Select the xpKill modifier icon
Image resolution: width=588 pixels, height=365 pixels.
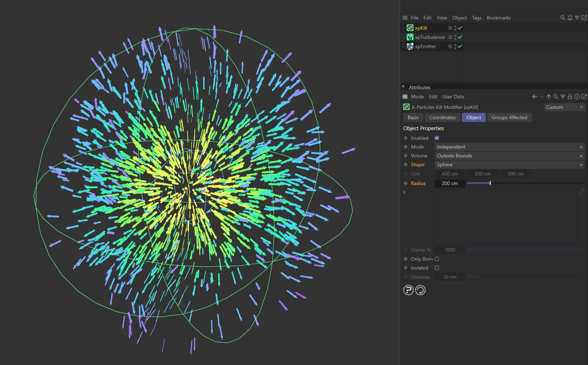(410, 28)
